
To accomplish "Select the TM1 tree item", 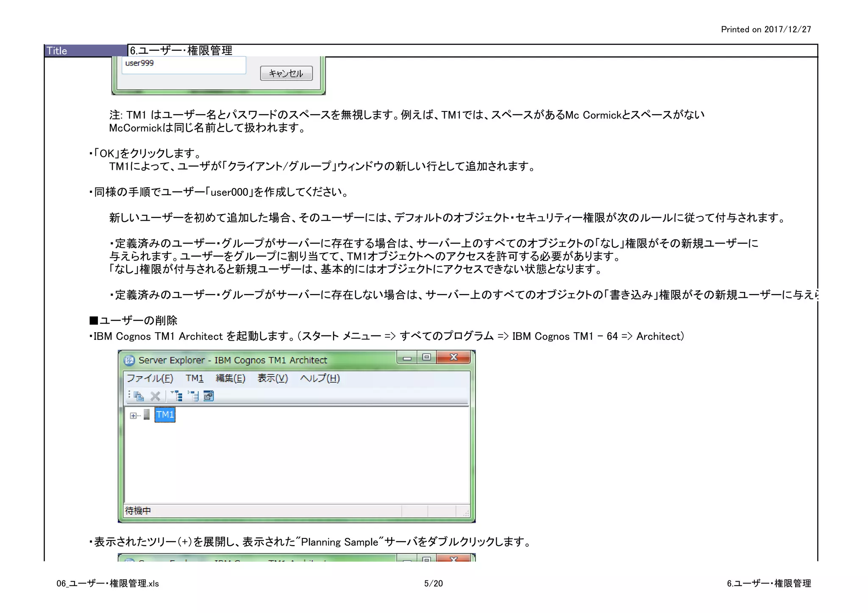I will click(x=165, y=415).
